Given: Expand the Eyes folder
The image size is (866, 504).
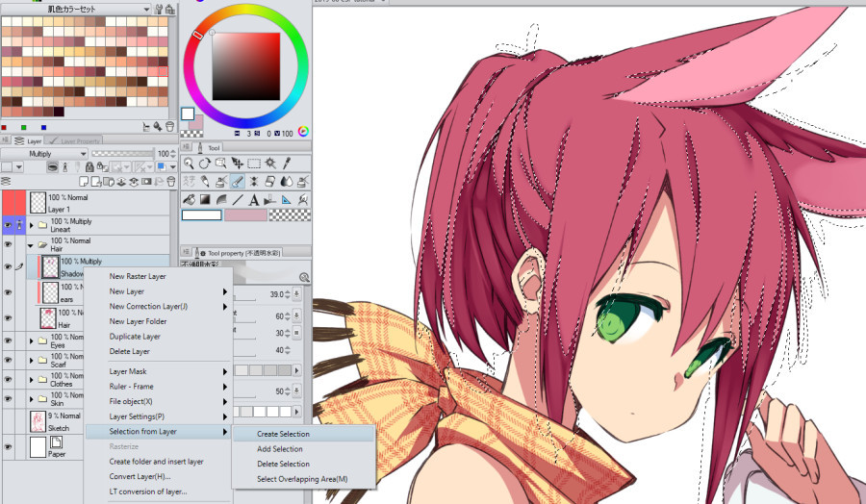Looking at the screenshot, I should tap(32, 340).
